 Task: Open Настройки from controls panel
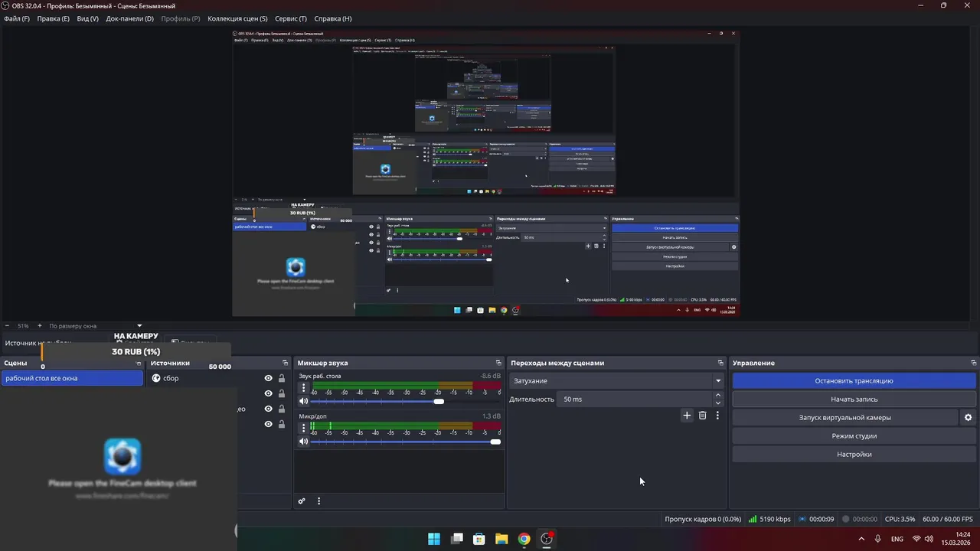(x=854, y=455)
